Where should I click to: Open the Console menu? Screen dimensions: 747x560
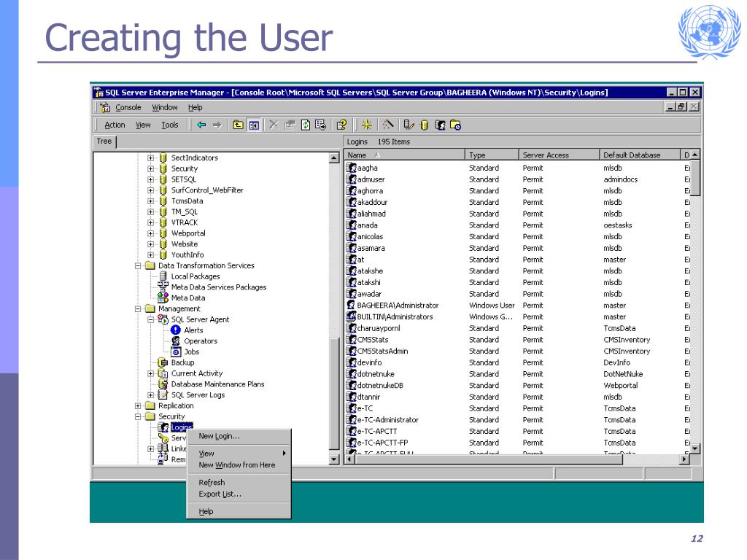pos(128,108)
